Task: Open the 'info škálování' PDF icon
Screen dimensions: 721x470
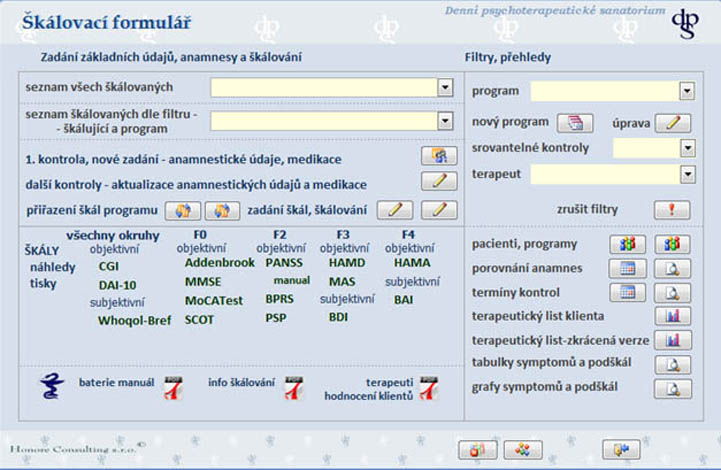Action: 293,387
